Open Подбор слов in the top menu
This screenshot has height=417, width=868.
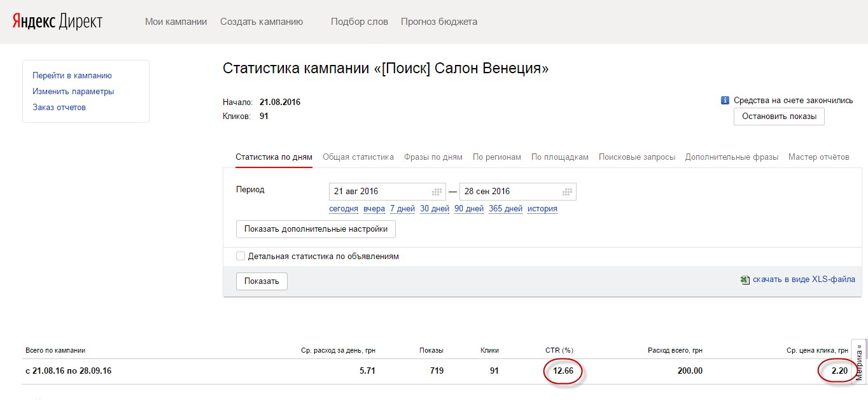click(359, 22)
